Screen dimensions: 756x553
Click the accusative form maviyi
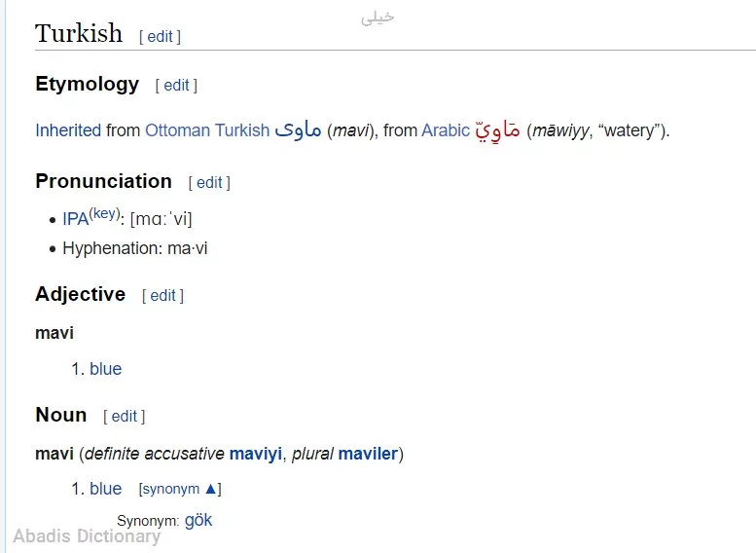(x=256, y=454)
